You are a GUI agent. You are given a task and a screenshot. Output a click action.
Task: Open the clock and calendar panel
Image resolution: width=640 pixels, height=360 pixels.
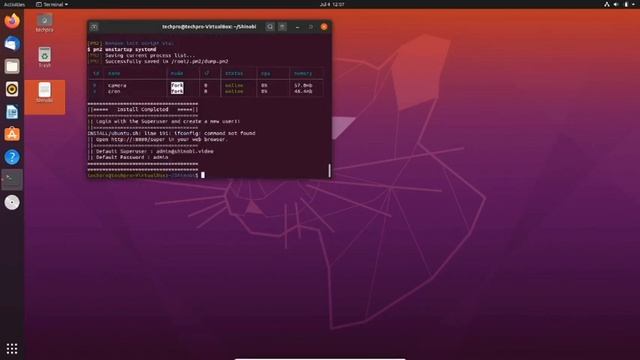[332, 4]
